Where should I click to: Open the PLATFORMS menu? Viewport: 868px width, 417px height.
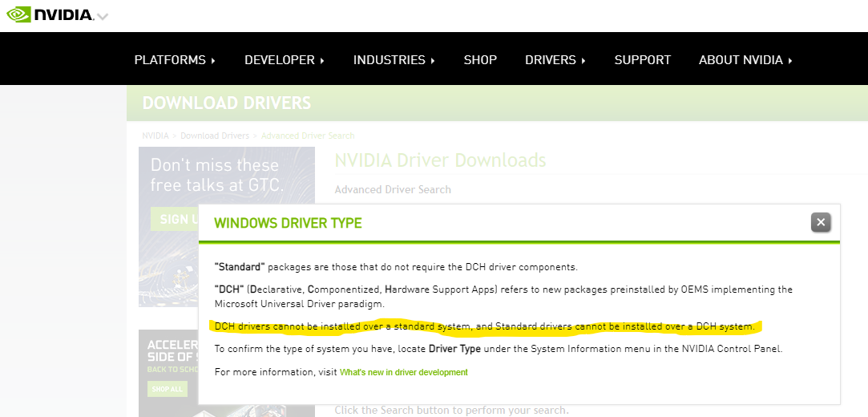(x=175, y=60)
